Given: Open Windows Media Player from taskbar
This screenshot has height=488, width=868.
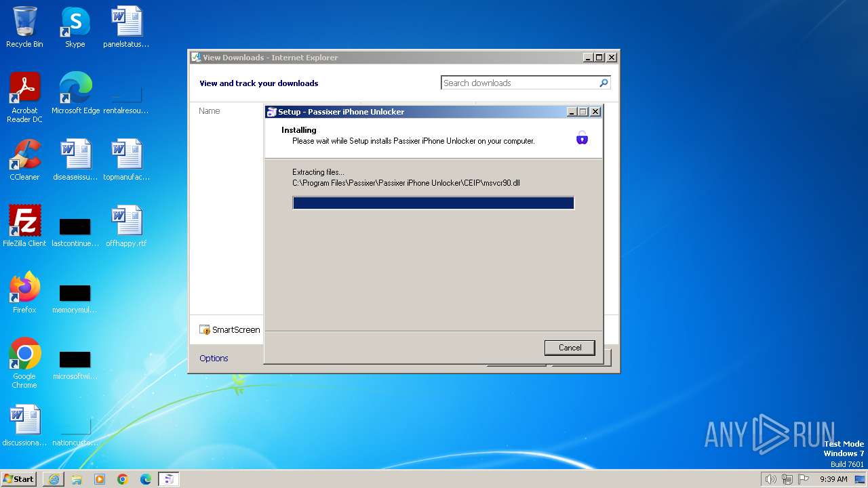Looking at the screenshot, I should pos(100,479).
